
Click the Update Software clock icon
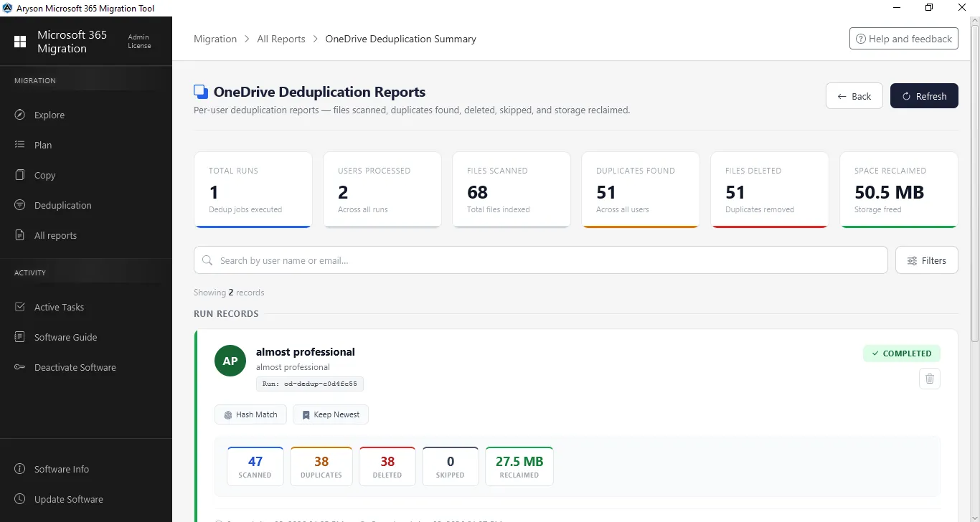click(x=20, y=499)
